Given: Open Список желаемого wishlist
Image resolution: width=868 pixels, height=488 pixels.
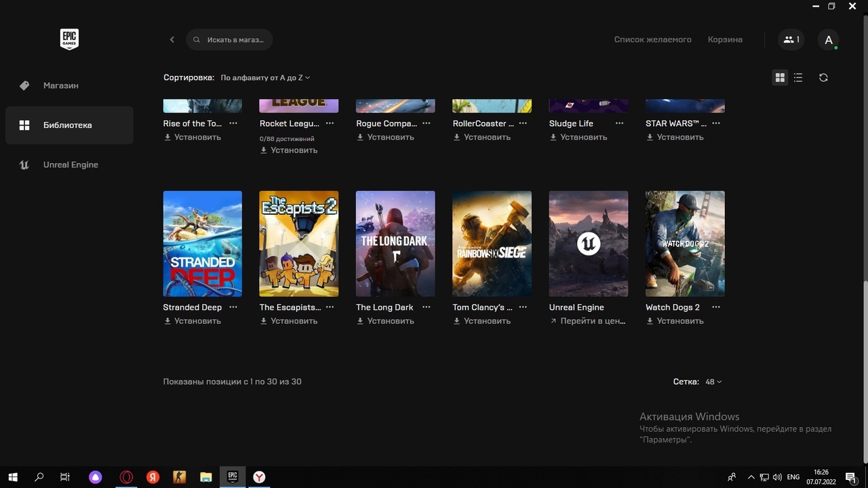Looking at the screenshot, I should point(652,39).
